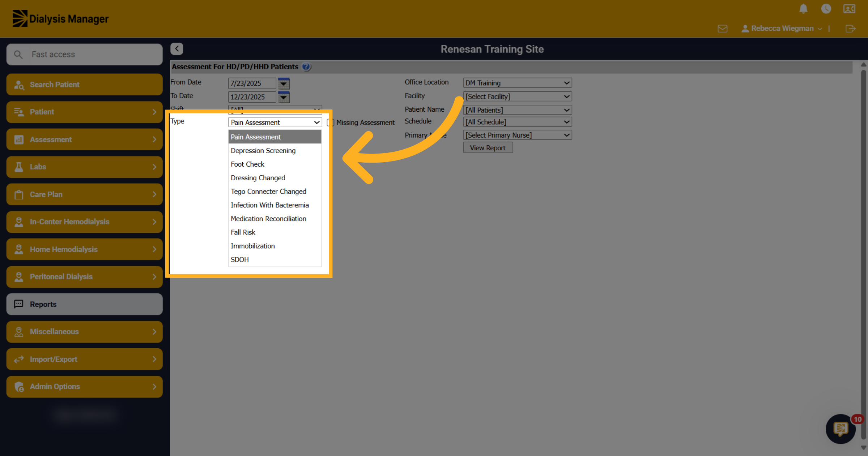Open the Reports sidebar item

tap(84, 304)
